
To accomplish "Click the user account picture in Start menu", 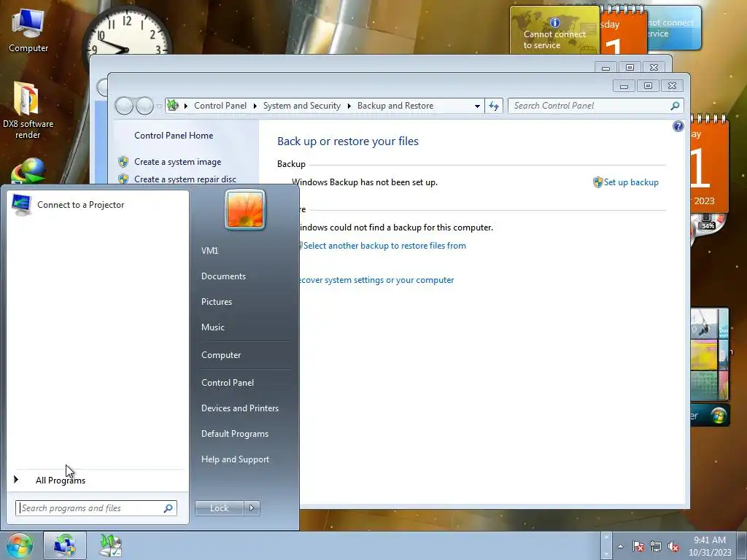I will click(245, 209).
